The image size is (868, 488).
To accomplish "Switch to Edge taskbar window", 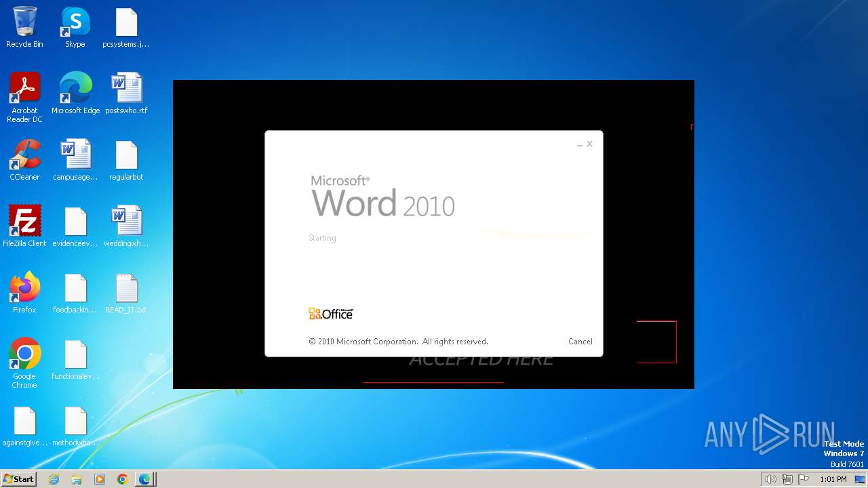I will [145, 479].
